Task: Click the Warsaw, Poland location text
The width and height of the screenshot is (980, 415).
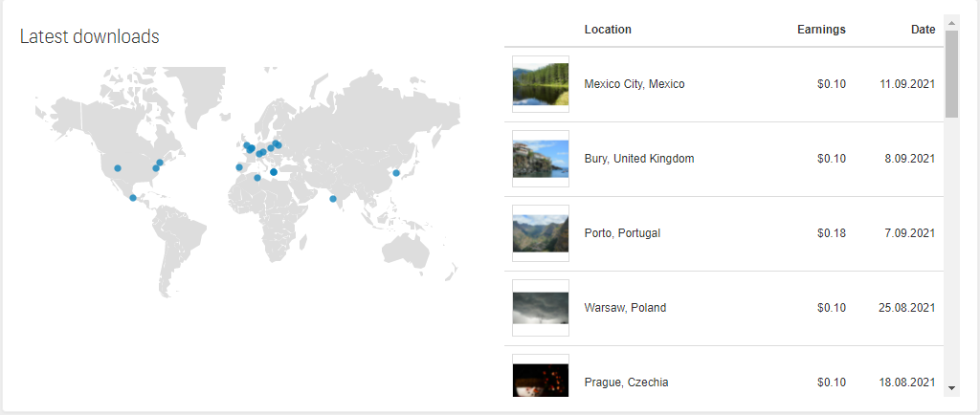Action: pyautogui.click(x=625, y=308)
